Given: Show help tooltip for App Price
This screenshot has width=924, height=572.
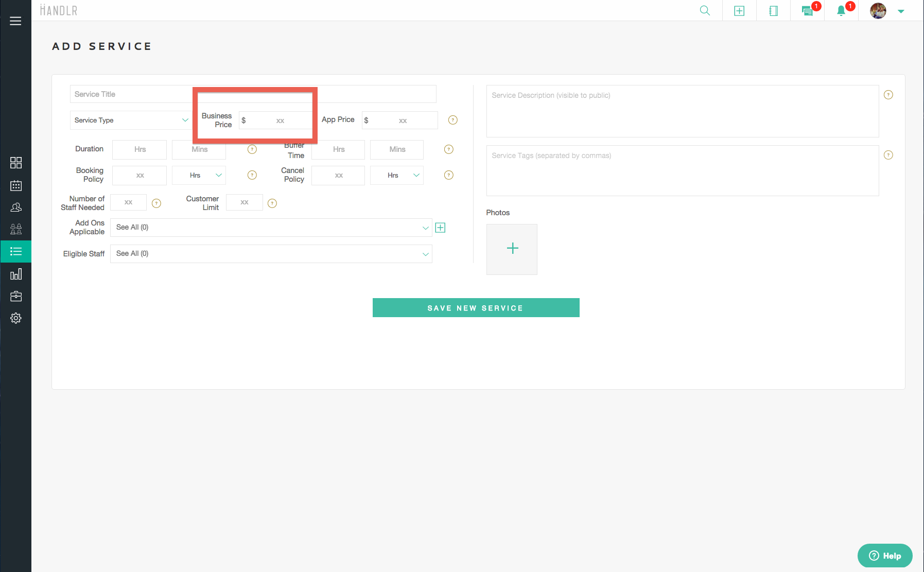Looking at the screenshot, I should point(453,120).
